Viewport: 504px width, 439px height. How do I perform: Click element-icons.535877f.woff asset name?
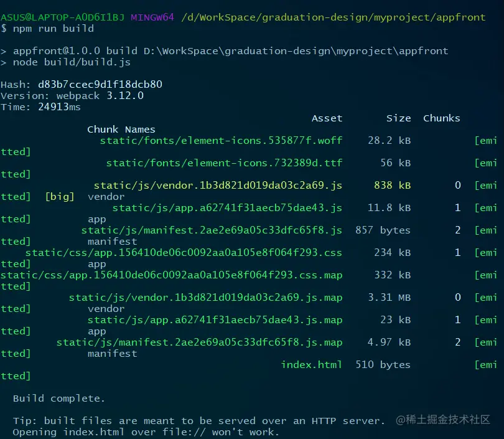tap(221, 141)
